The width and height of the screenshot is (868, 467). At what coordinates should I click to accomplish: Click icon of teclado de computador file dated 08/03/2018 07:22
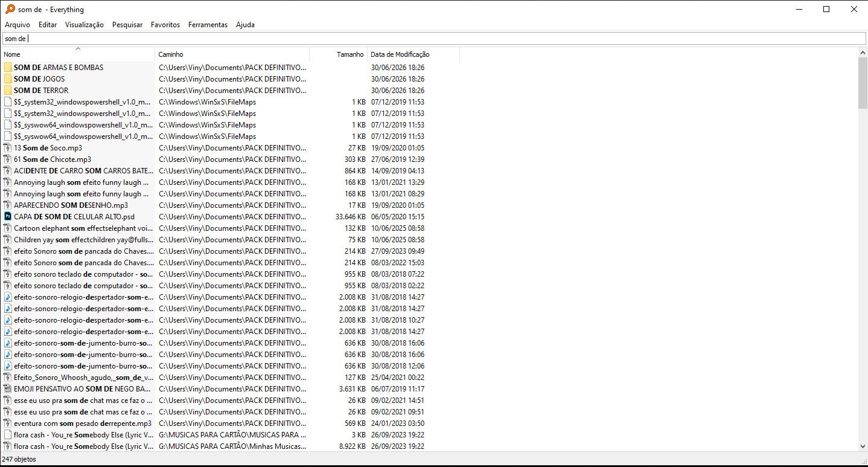pos(8,274)
